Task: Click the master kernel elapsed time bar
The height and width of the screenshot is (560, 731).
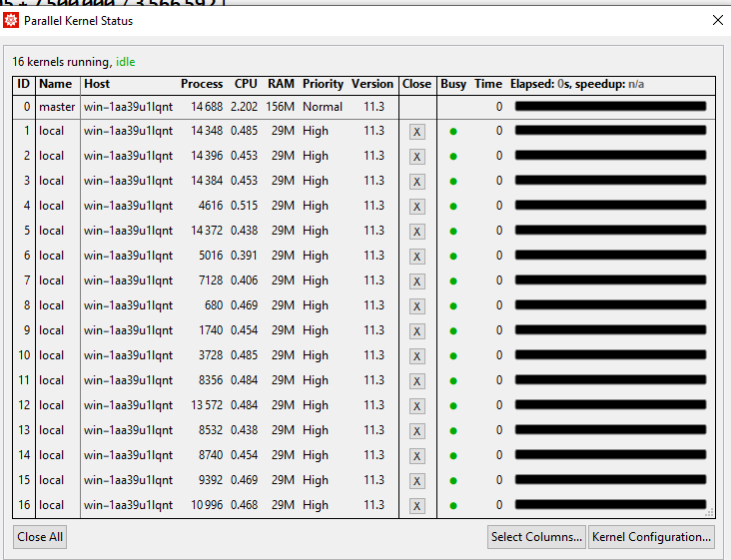Action: [x=610, y=106]
